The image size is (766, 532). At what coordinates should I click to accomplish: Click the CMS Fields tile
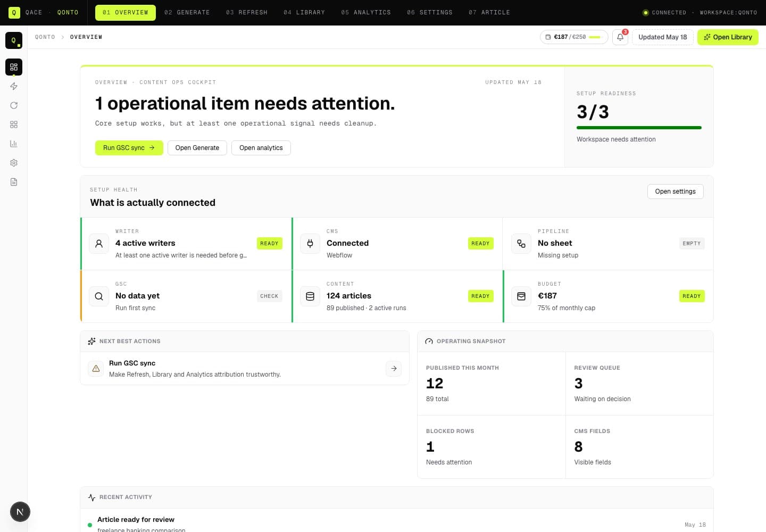click(639, 447)
